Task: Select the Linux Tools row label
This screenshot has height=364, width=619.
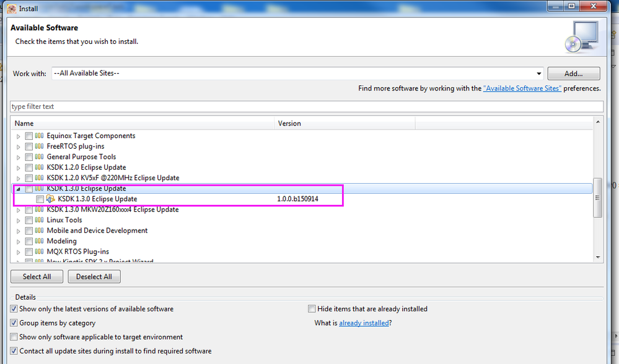Action: click(64, 220)
